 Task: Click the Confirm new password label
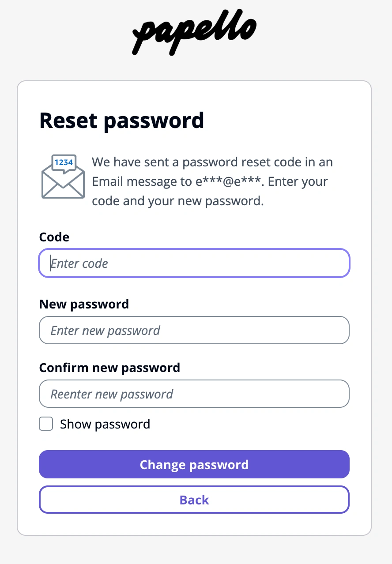(109, 367)
